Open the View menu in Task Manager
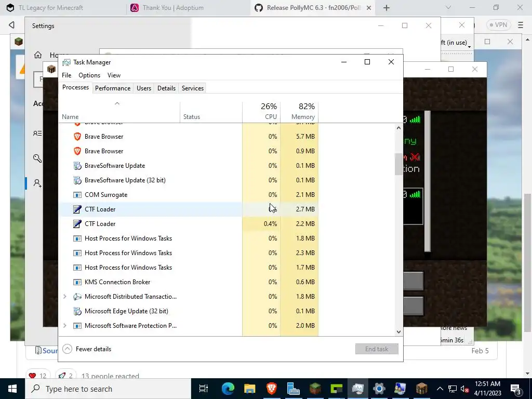Image resolution: width=532 pixels, height=399 pixels. pyautogui.click(x=114, y=75)
